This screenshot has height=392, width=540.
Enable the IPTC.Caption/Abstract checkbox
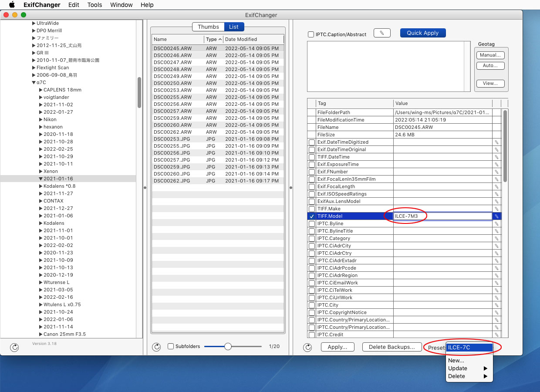[x=311, y=34]
